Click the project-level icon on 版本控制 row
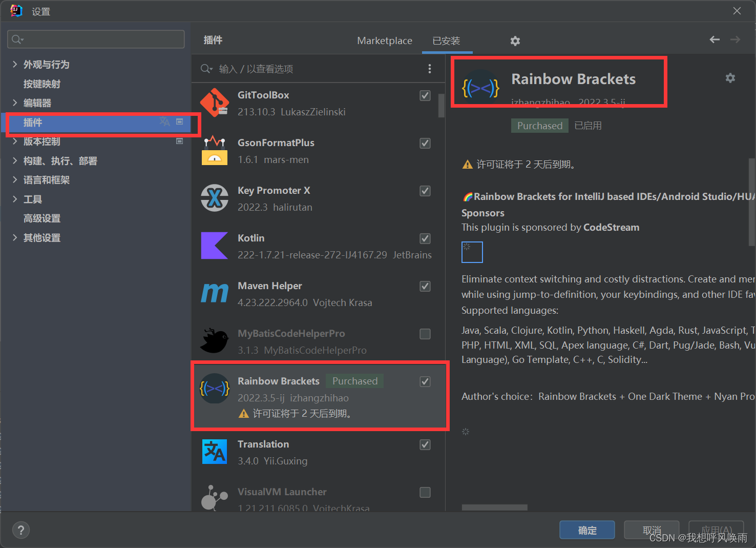The image size is (756, 548). pyautogui.click(x=179, y=141)
